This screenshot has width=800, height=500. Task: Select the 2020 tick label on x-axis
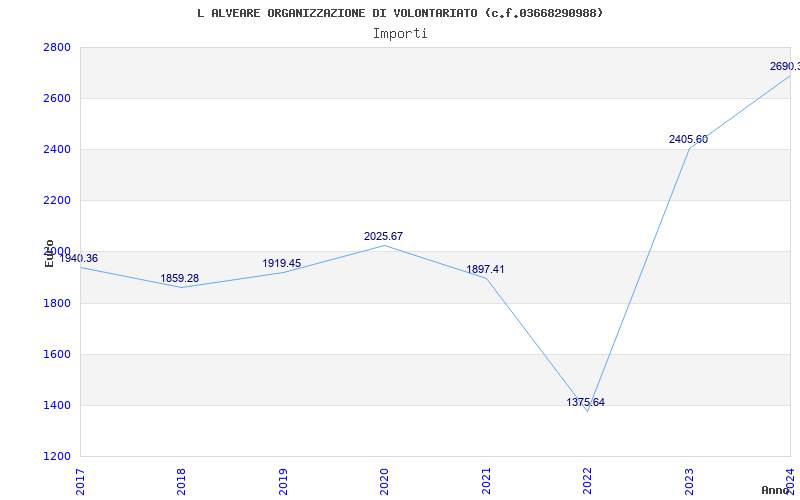click(x=384, y=480)
